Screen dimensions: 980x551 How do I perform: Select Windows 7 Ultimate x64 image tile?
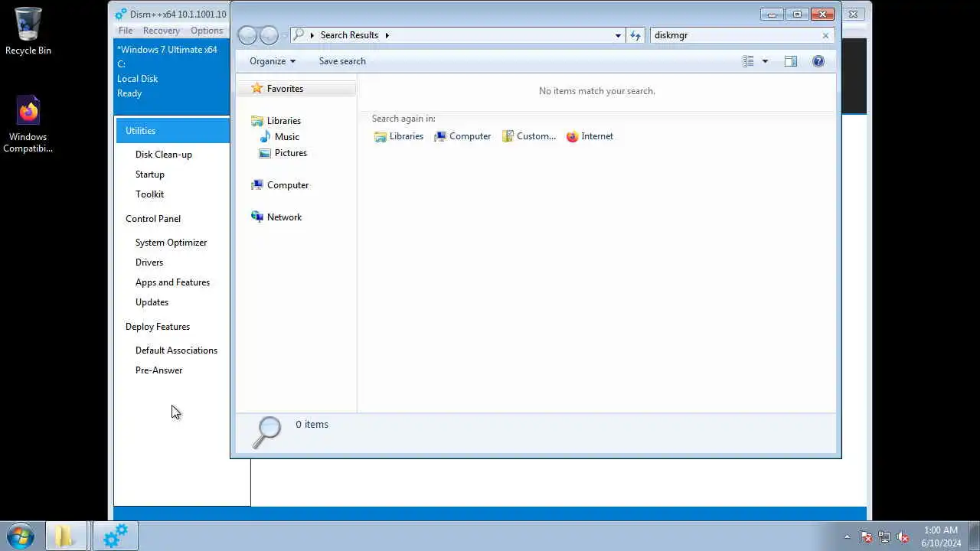click(172, 71)
